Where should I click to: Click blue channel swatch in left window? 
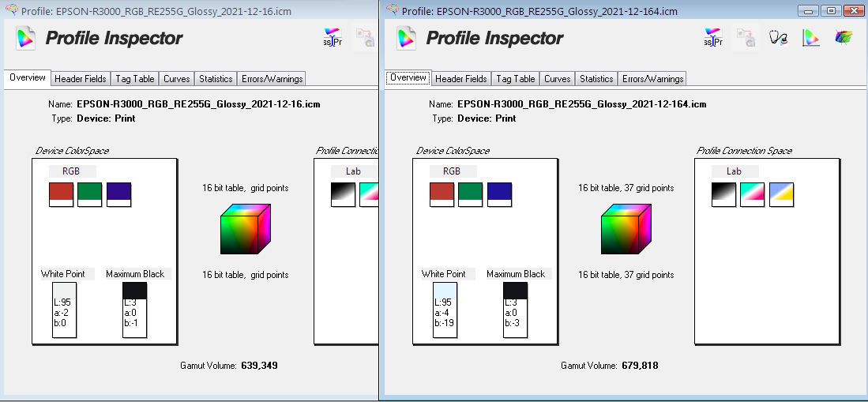(118, 194)
